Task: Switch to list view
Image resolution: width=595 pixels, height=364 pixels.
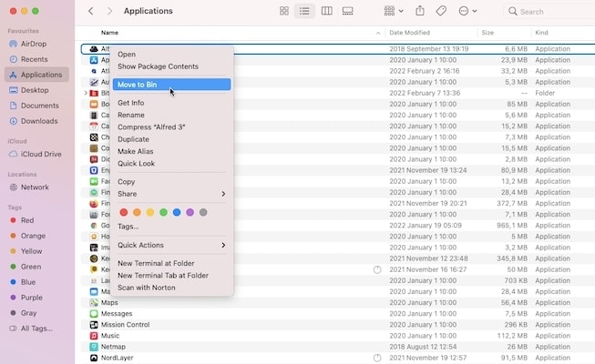Action: (304, 11)
